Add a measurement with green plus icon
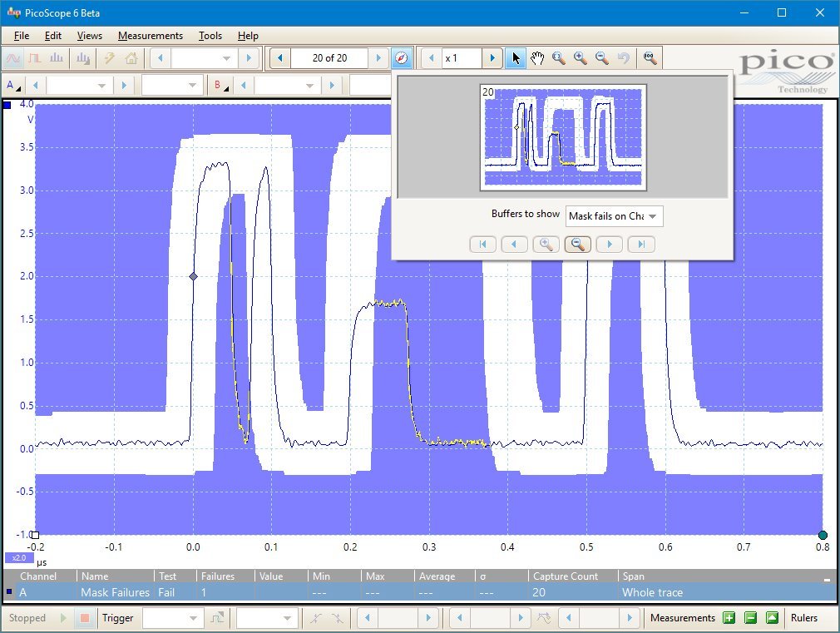This screenshot has height=633, width=840. [x=729, y=618]
